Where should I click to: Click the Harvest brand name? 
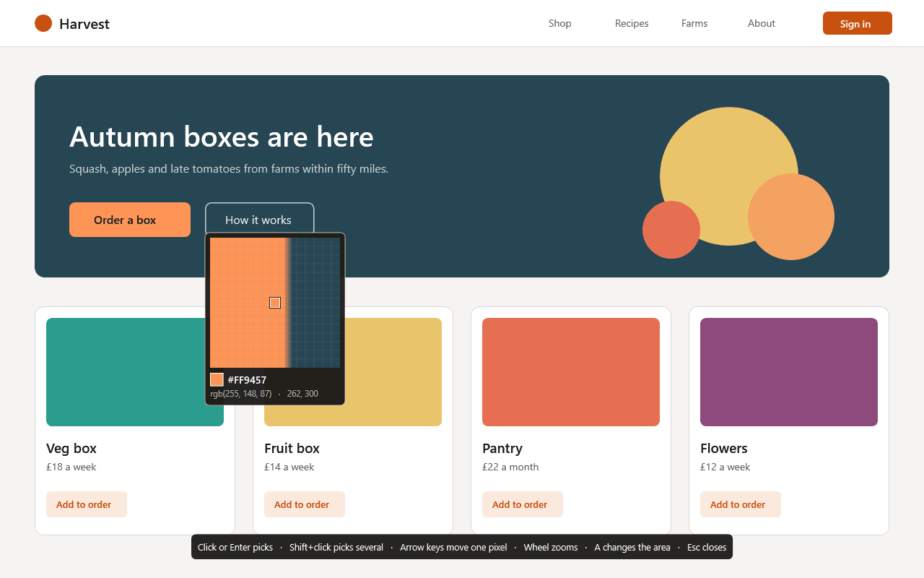(84, 24)
